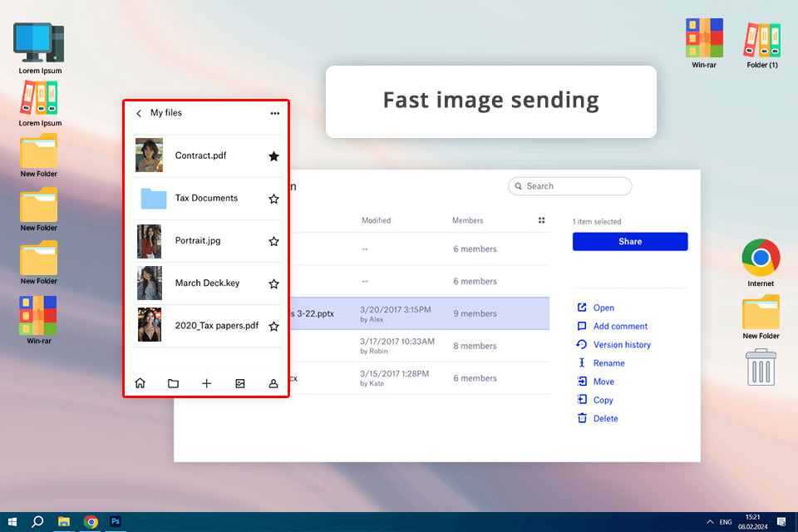798x532 pixels.
Task: Open notification center icon
Action: 781,521
